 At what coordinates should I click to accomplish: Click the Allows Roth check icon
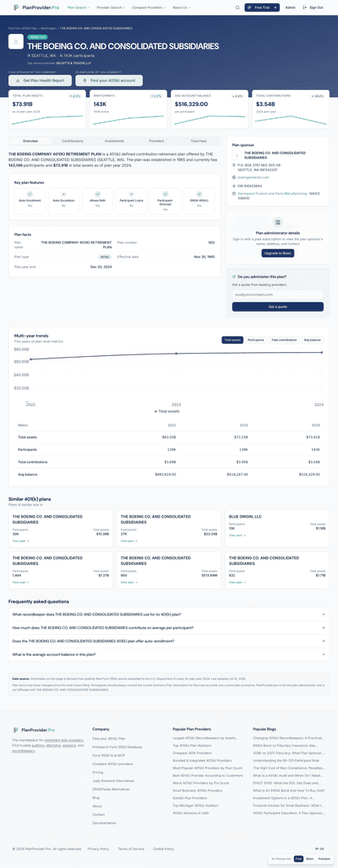[x=97, y=194]
